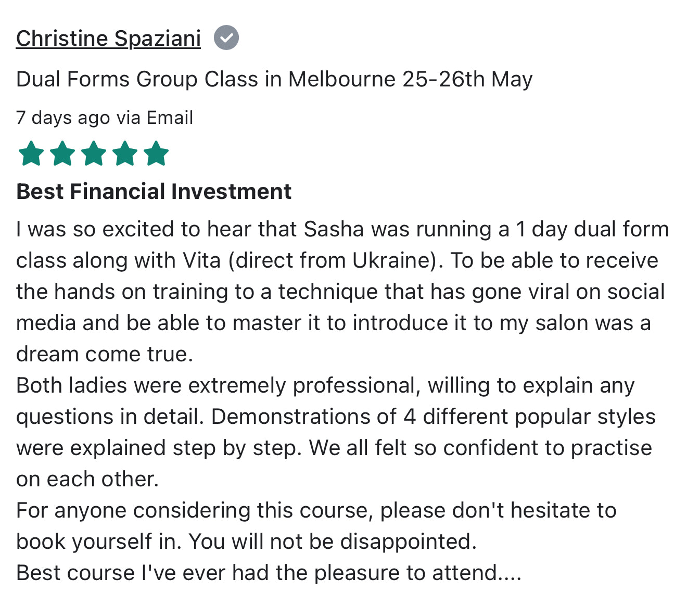Open Christine Spaziani's reviewer profile link
The height and width of the screenshot is (616, 687).
point(108,39)
